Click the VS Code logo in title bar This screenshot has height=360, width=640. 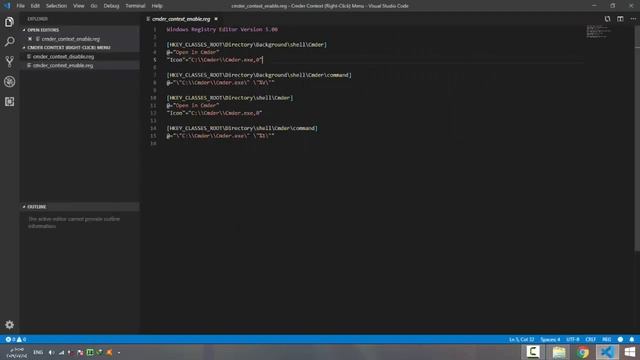tap(7, 6)
